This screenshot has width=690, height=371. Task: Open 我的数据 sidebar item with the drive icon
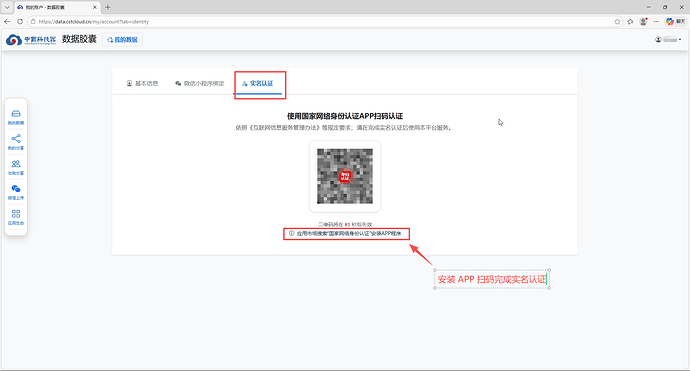point(16,117)
